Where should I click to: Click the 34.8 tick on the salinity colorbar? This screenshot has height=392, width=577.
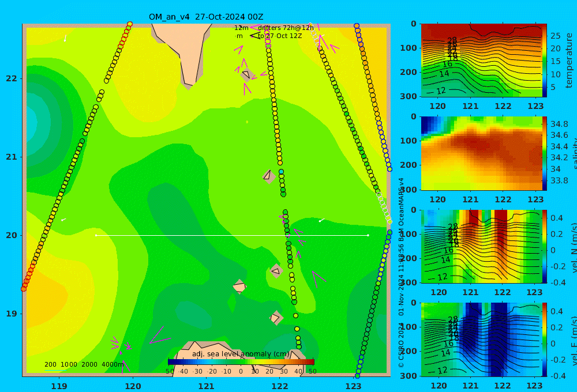[x=559, y=124]
